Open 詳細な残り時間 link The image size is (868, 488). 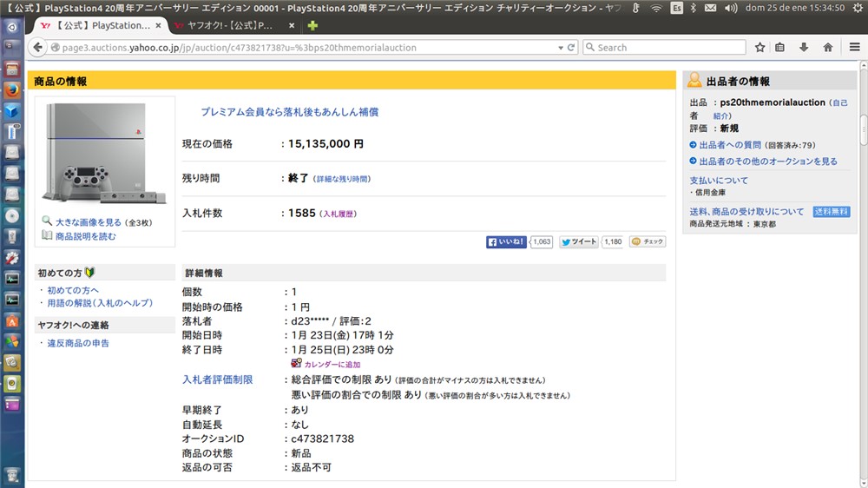tap(342, 179)
